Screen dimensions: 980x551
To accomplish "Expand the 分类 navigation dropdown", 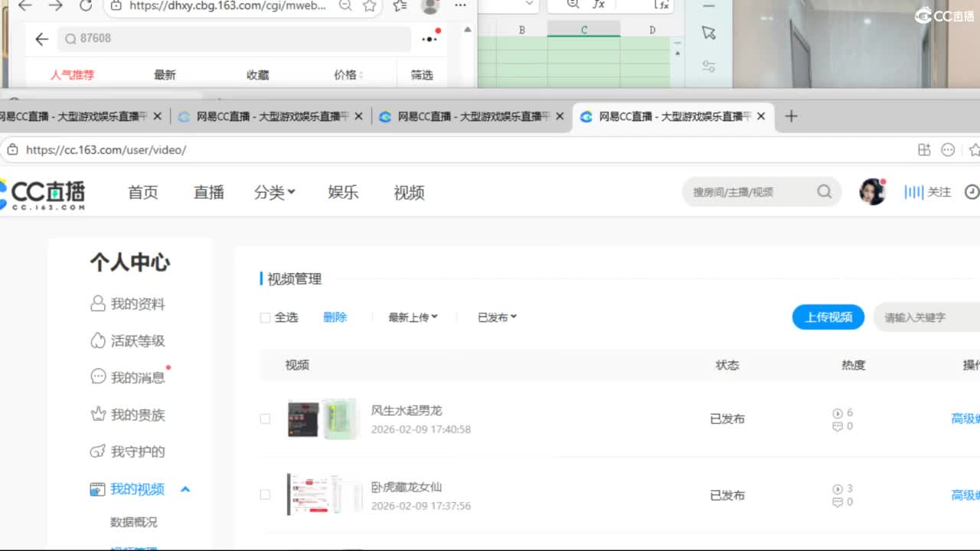I will [x=274, y=193].
